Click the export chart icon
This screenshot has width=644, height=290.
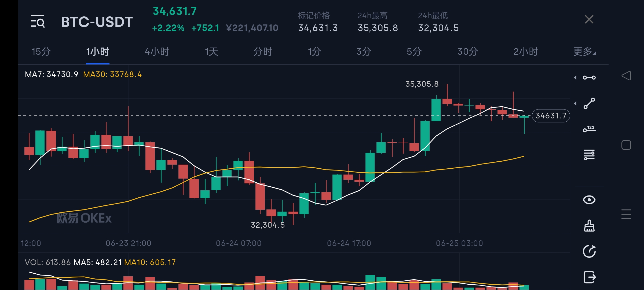(x=589, y=277)
